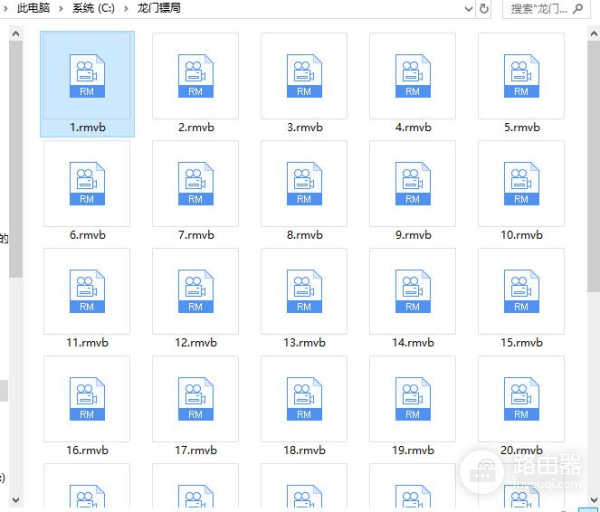600x512 pixels.
Task: Select the 20.rmvb video file icon
Action: click(x=521, y=399)
